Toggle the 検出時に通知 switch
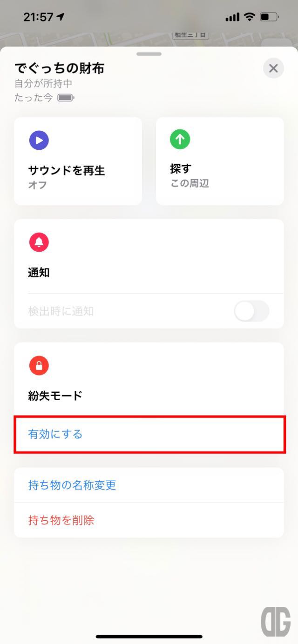Screen dimensions: 298x644 pos(251,311)
